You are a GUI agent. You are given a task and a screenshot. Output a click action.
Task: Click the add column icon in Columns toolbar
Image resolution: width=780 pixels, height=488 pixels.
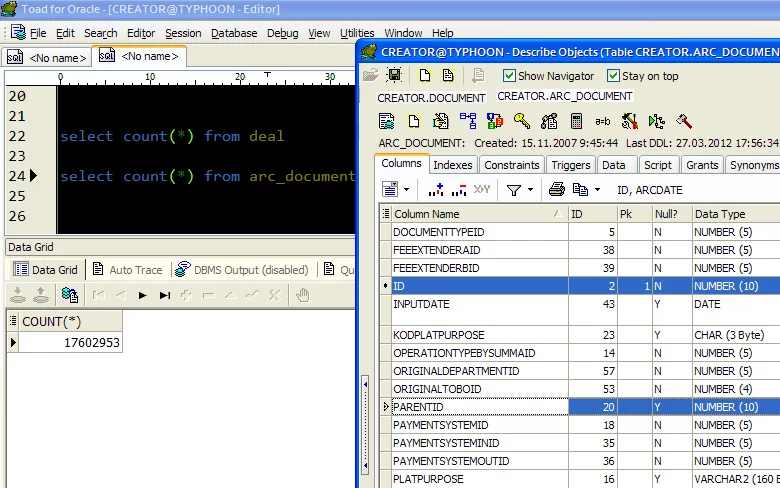point(436,189)
